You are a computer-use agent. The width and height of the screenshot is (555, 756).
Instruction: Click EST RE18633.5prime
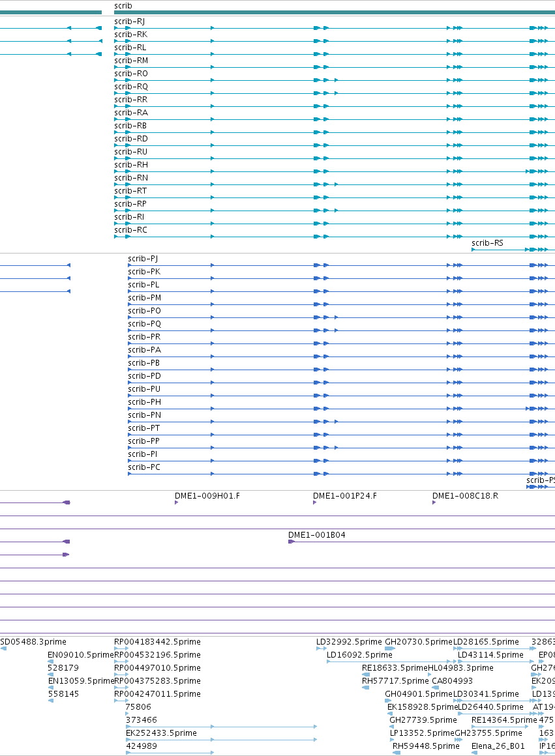[395, 668]
